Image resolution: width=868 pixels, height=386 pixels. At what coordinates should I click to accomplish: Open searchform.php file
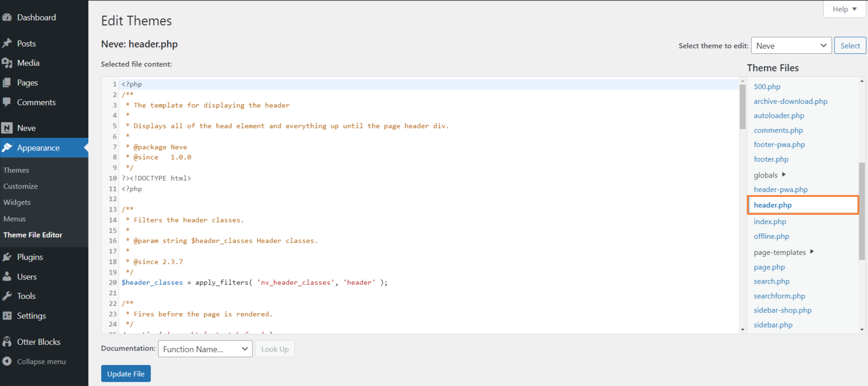pos(779,296)
